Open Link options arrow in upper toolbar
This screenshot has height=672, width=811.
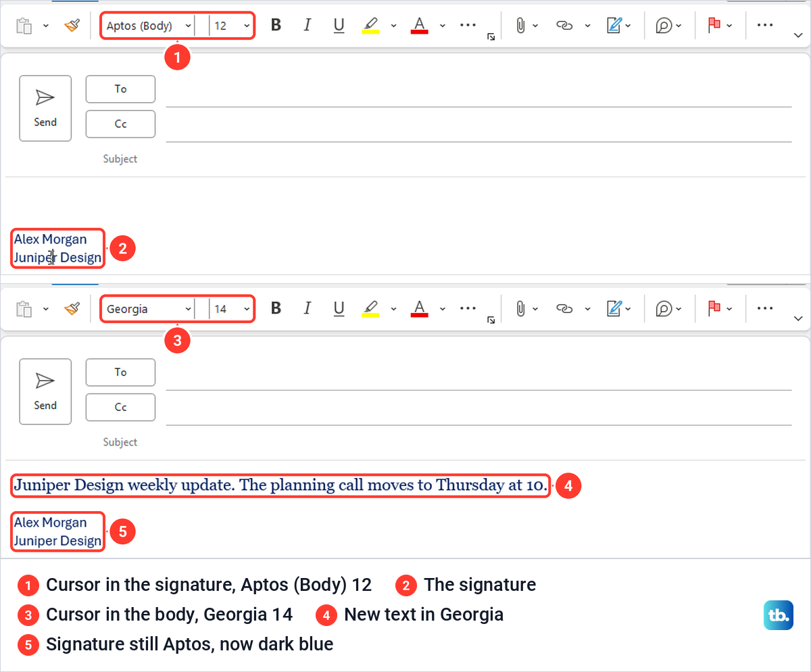click(587, 26)
